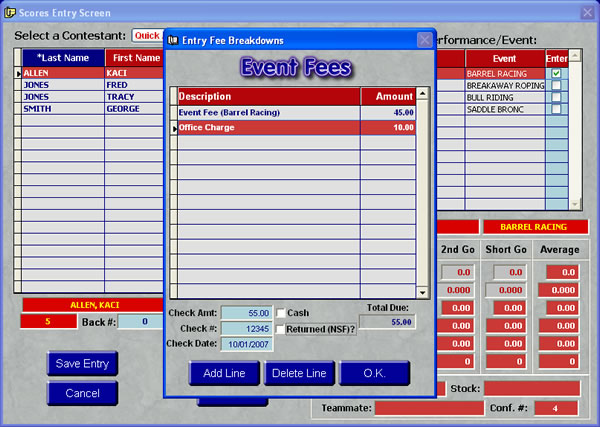Uncheck the Barrel Racing Enter checkbox
The width and height of the screenshot is (600, 427).
point(556,73)
